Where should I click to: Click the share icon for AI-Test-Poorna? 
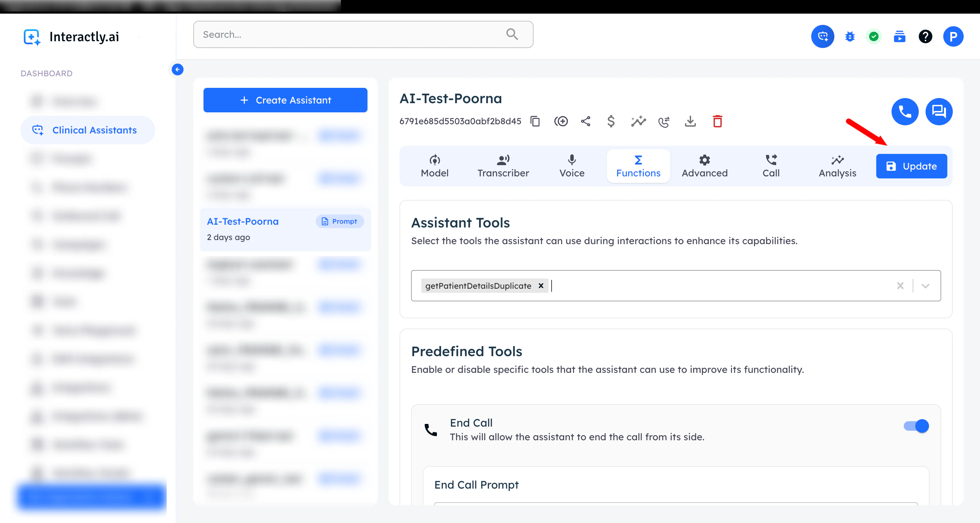[586, 122]
